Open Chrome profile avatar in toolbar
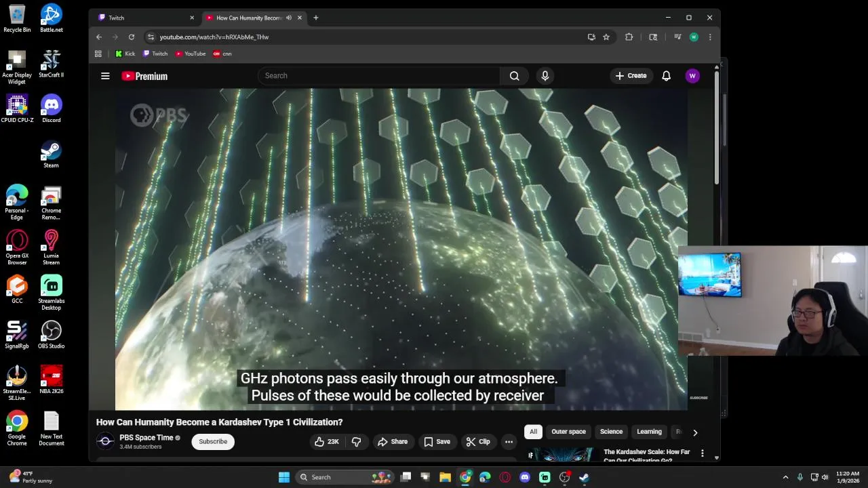This screenshot has width=868, height=488. 694,37
